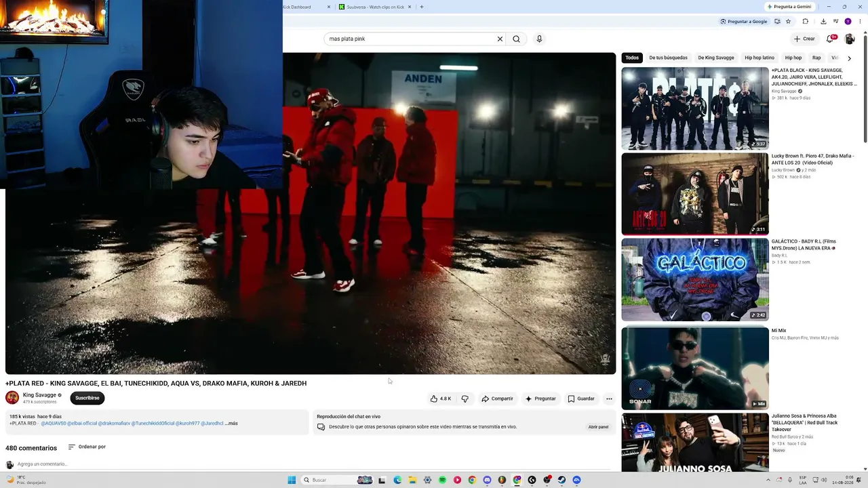Open the Chrome profile avatar
Image resolution: width=868 pixels, height=488 pixels.
(x=848, y=21)
